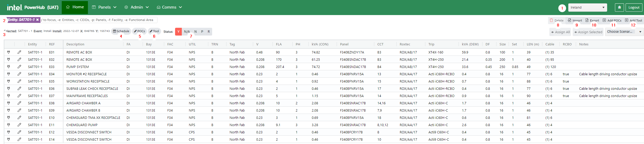Screen dimensions: 644x144
Task: Expand the Panels menu
Action: click(x=104, y=7)
